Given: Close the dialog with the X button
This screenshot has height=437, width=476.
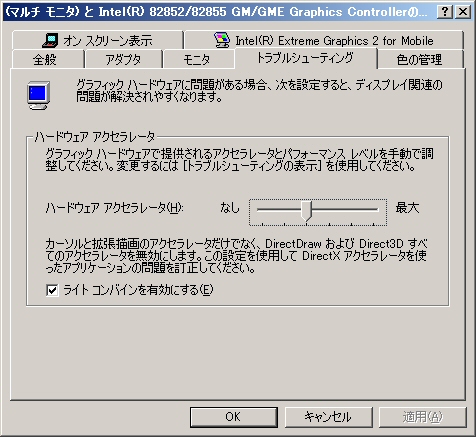Looking at the screenshot, I should click(463, 12).
